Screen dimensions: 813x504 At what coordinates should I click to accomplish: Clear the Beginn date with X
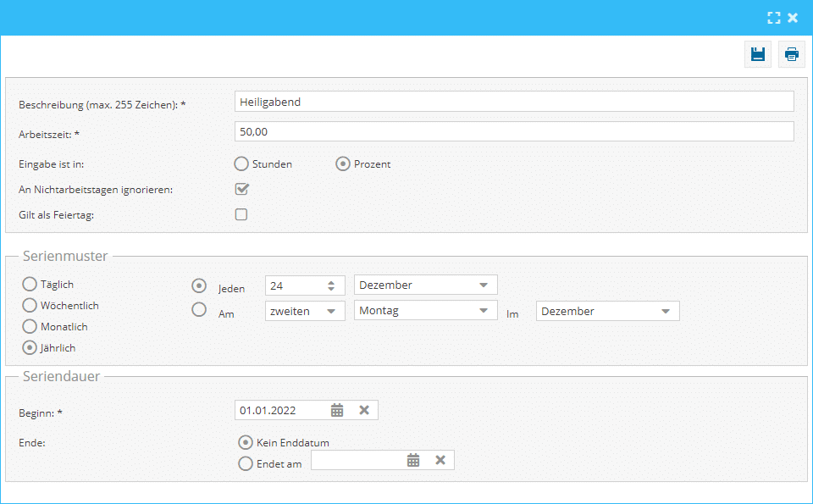tap(364, 410)
